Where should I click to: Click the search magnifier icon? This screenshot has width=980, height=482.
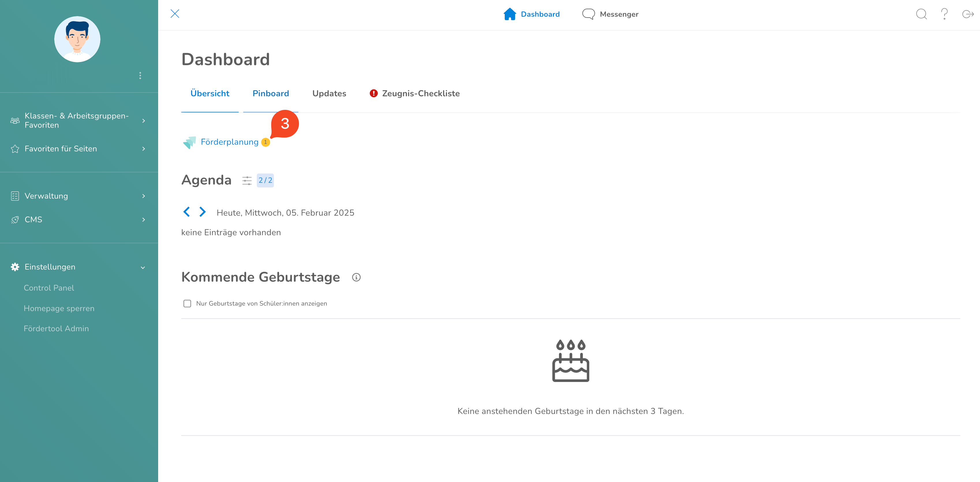(921, 14)
